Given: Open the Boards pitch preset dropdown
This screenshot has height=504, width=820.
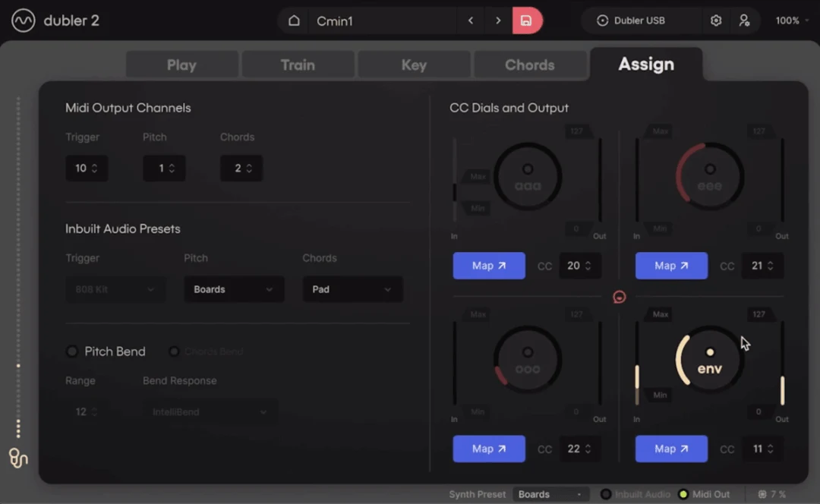Looking at the screenshot, I should coord(234,289).
